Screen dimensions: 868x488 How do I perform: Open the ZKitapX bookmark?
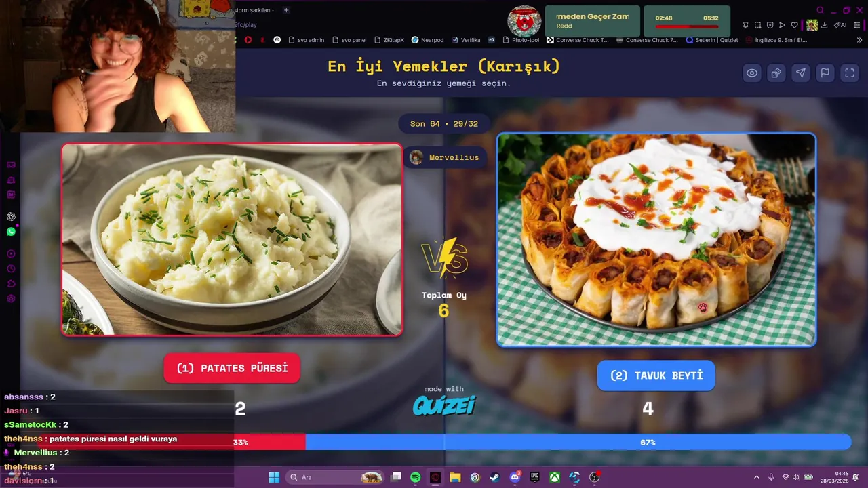click(389, 40)
